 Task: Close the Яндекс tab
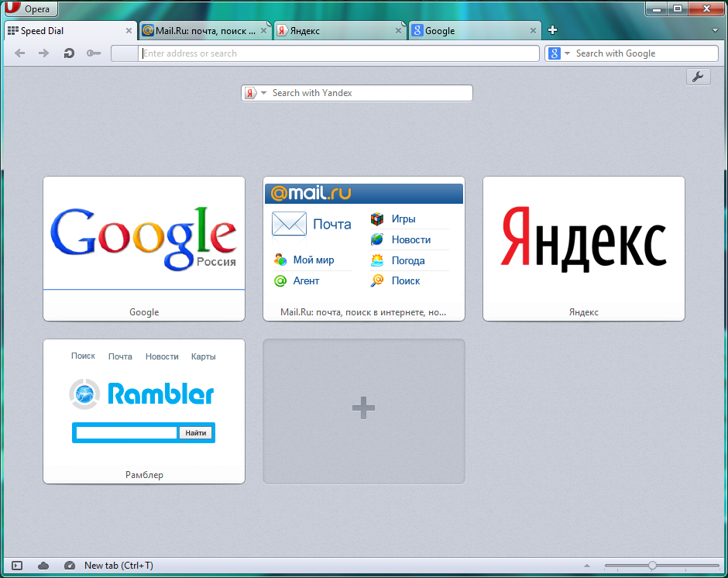pos(398,31)
